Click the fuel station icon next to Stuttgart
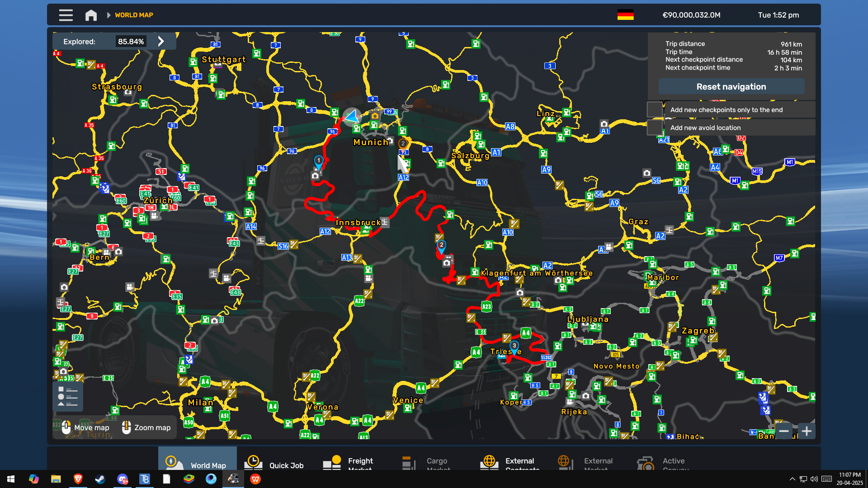The height and width of the screenshot is (488, 868). pos(193,61)
